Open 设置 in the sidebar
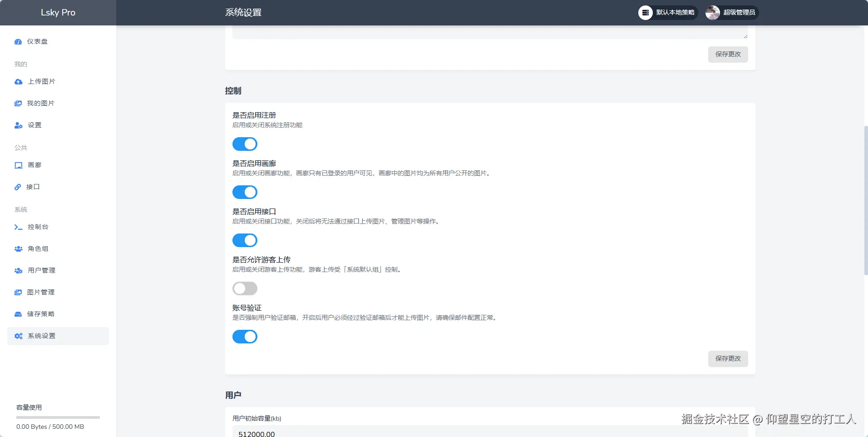The image size is (868, 437). (58, 125)
